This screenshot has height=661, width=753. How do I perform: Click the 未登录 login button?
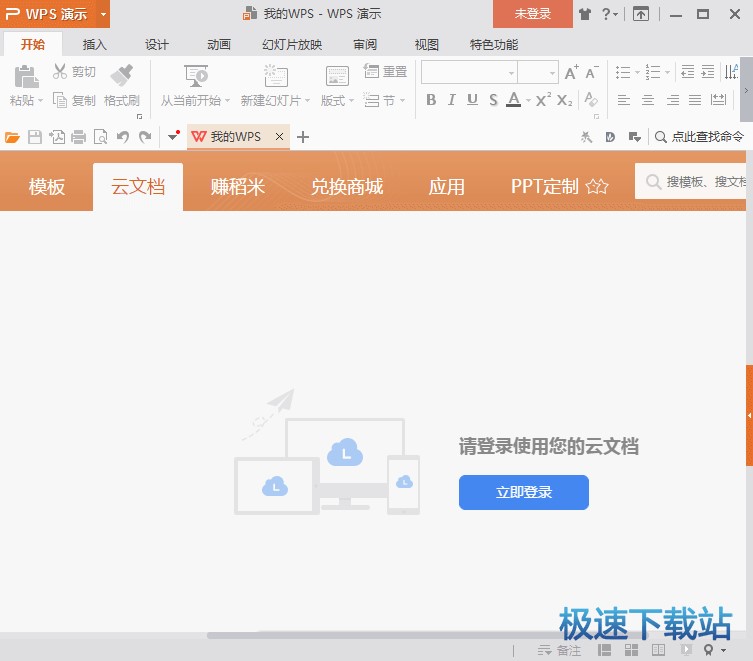(x=532, y=14)
